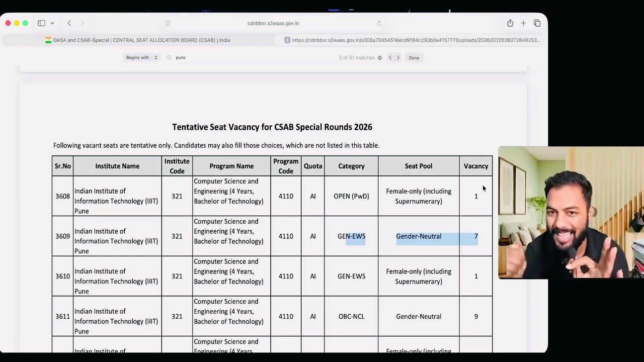Image resolution: width=644 pixels, height=362 pixels.
Task: Click the magnifier icon in find field
Action: point(169,58)
